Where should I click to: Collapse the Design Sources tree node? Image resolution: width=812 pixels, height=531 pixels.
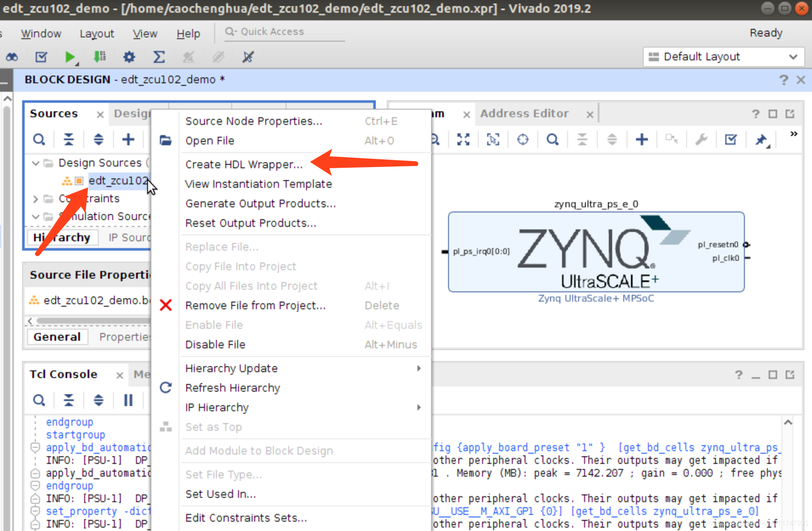36,163
